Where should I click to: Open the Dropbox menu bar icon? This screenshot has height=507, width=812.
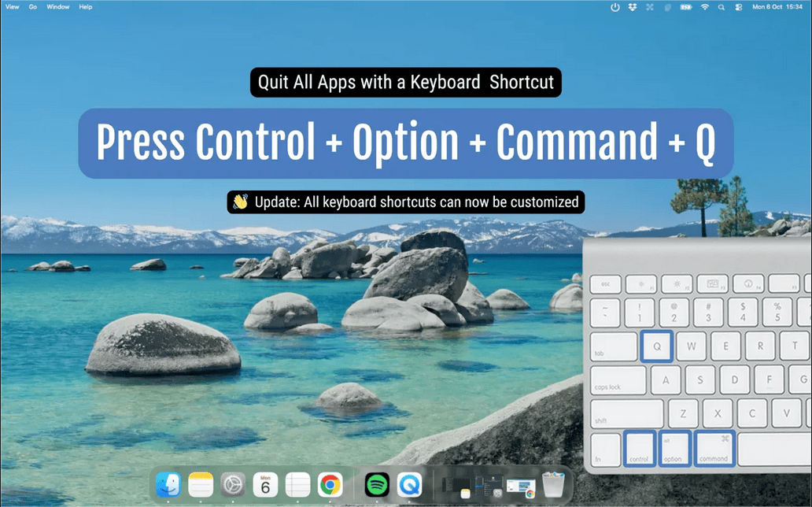coord(633,7)
